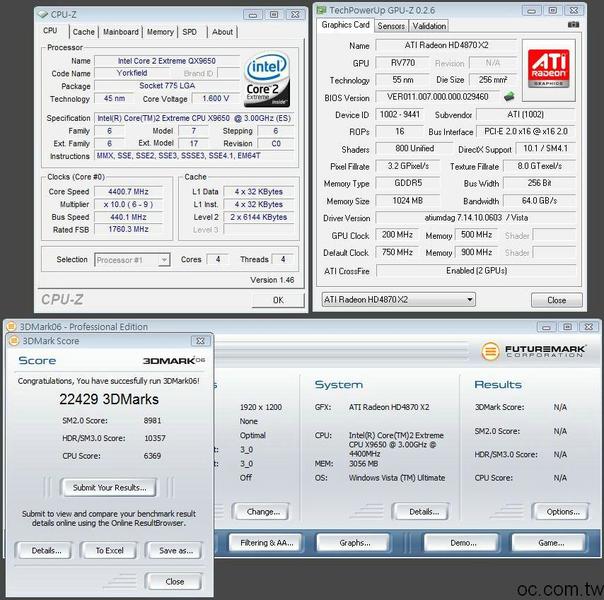Click OK in the CPU-Z window
Image resolution: width=604 pixels, height=600 pixels.
pos(278,300)
